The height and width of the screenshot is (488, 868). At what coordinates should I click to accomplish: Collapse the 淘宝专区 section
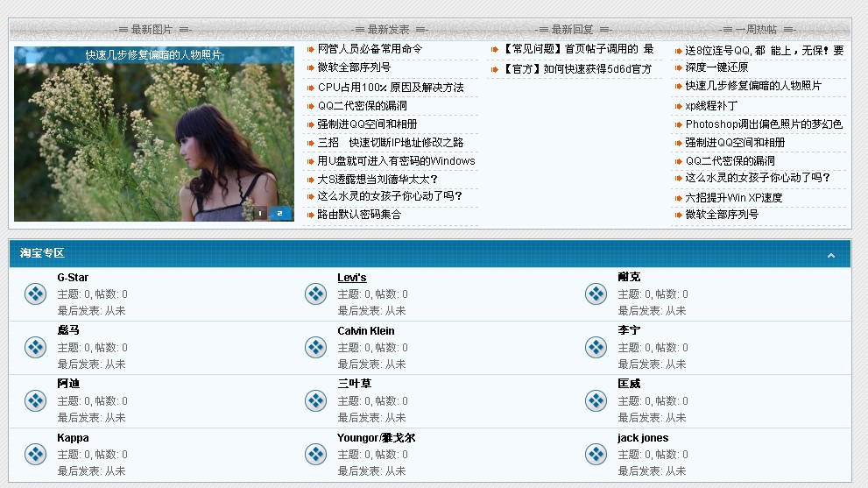[x=830, y=256]
